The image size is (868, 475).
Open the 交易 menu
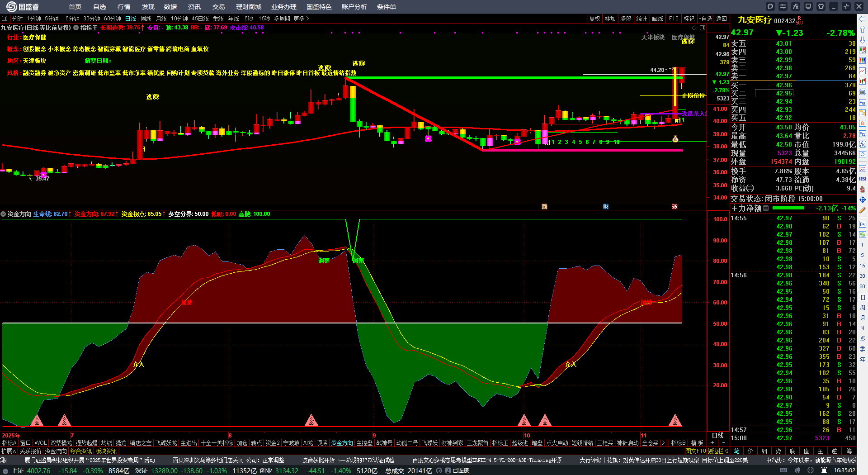tap(218, 7)
